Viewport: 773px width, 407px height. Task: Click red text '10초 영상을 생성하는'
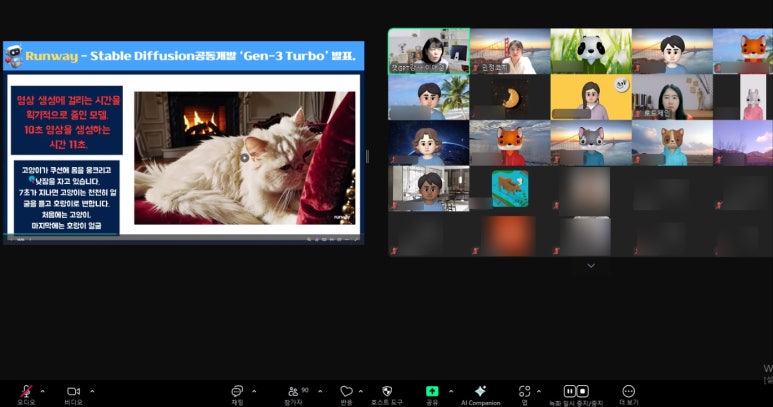coord(67,130)
